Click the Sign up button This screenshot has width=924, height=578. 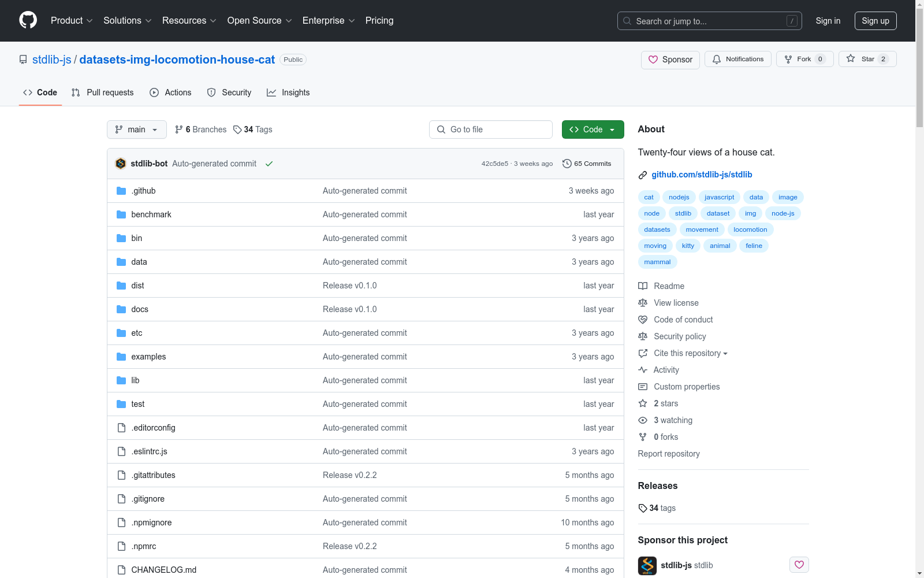tap(875, 21)
